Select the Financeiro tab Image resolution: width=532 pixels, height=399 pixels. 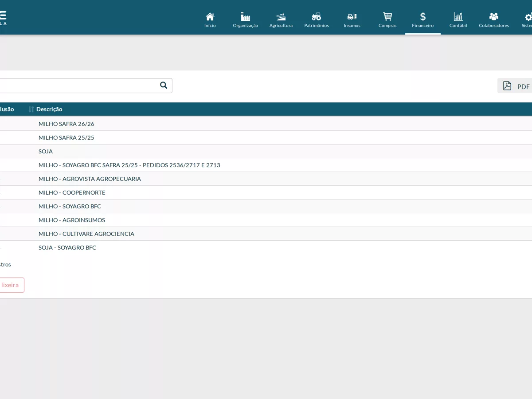[x=423, y=20]
